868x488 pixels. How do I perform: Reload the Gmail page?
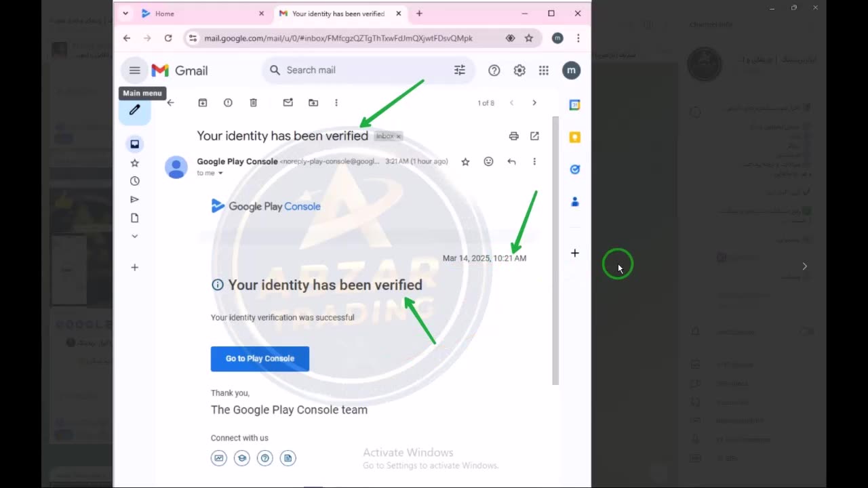[168, 39]
